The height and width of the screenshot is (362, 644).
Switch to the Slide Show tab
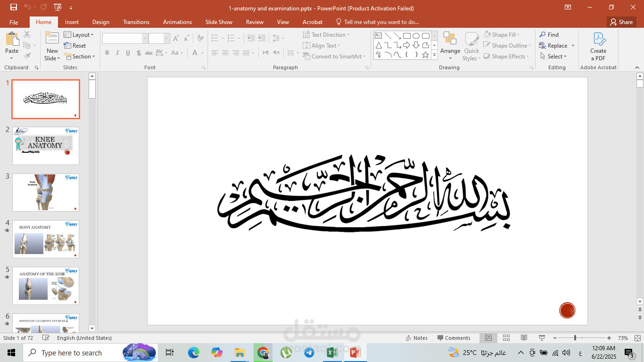tap(219, 22)
